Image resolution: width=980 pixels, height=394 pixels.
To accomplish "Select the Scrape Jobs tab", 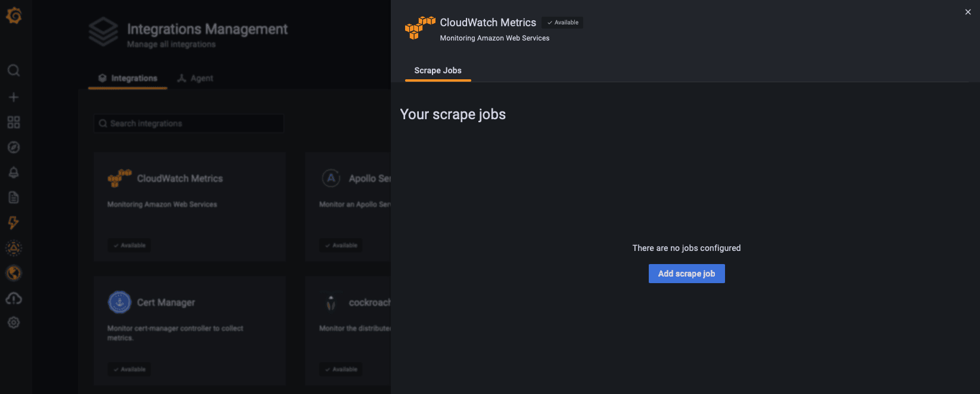I will (438, 70).
